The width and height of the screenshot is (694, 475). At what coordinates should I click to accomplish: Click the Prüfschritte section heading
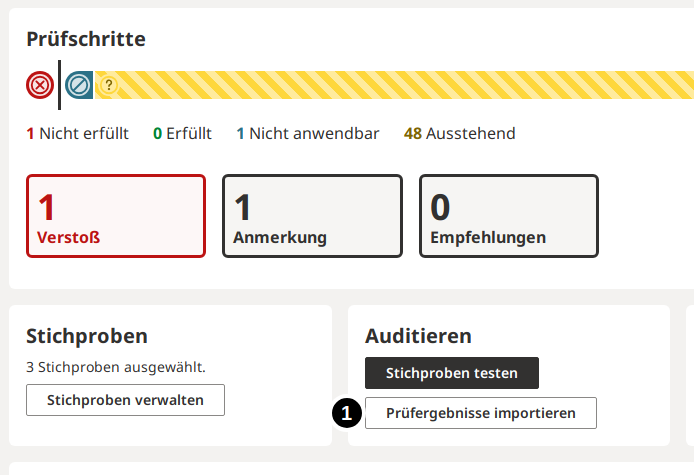tap(86, 39)
